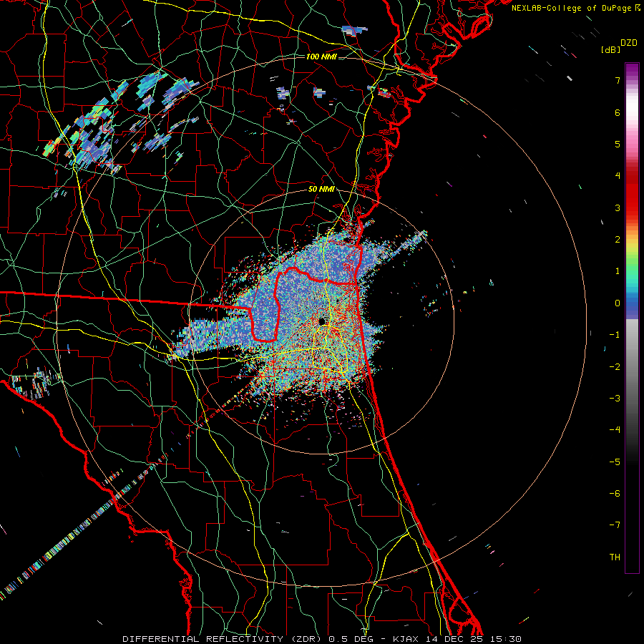Click the -1 value on the color scale
Image resolution: width=644 pixels, height=644 pixels.
615,335
